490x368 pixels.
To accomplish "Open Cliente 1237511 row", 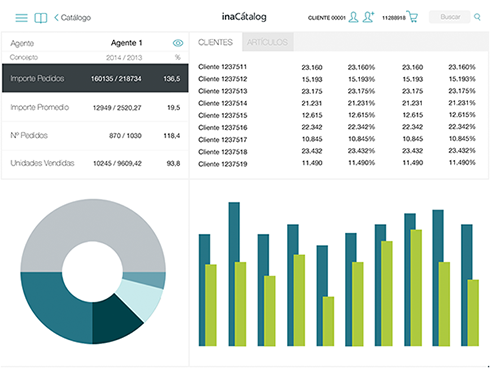I will coord(337,67).
